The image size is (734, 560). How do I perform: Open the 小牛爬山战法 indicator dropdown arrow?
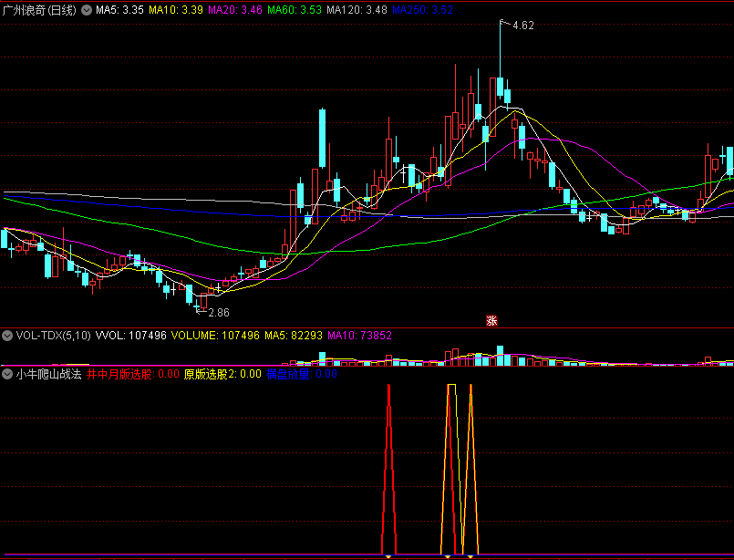[x=7, y=374]
